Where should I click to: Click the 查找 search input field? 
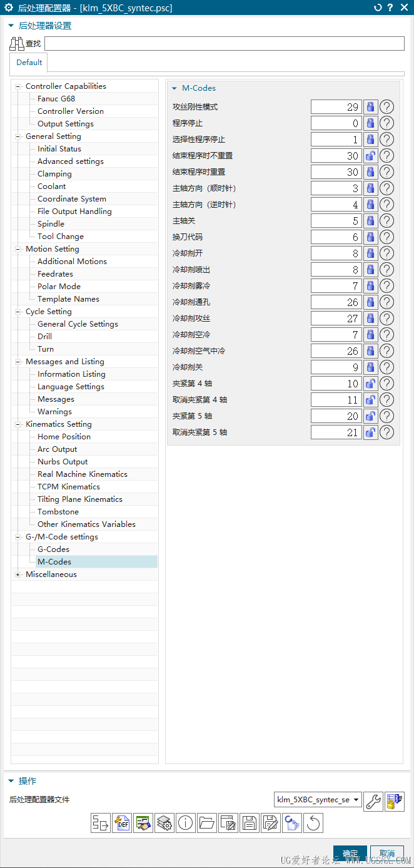(225, 44)
